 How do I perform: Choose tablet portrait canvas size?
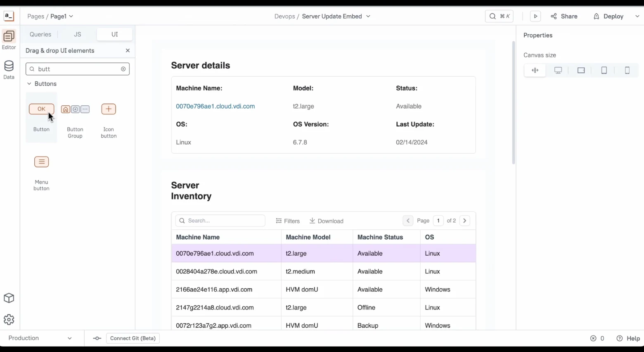[x=604, y=70]
